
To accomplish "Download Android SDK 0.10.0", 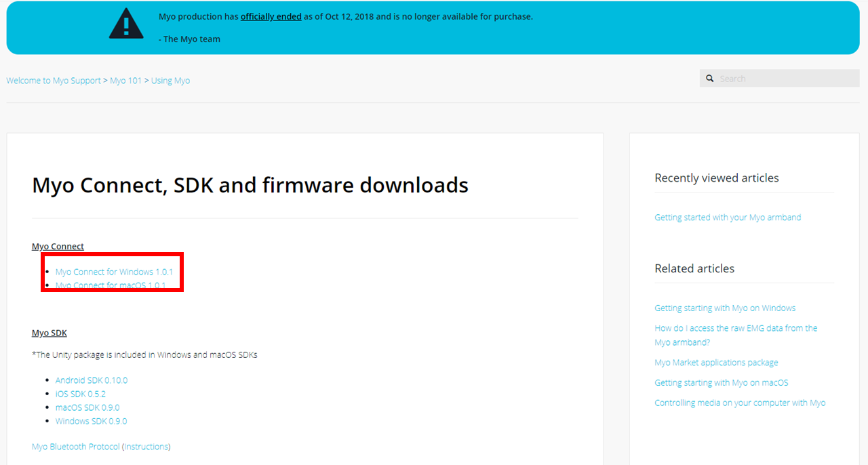I will pyautogui.click(x=92, y=380).
